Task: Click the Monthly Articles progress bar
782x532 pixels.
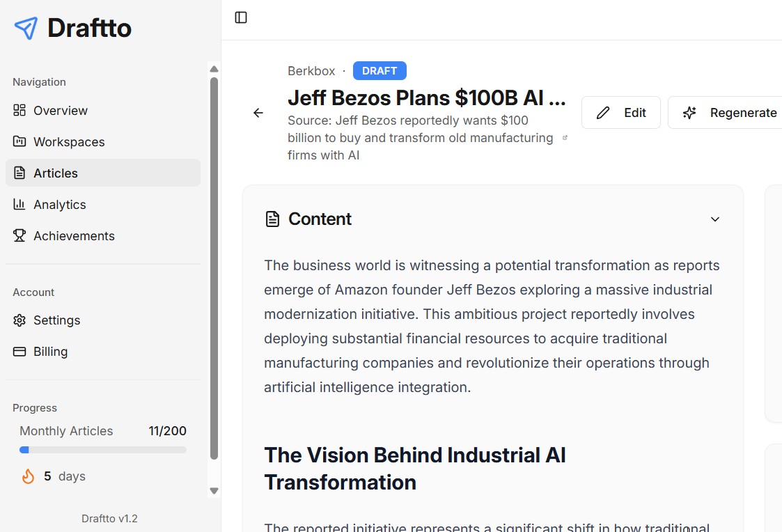Action: point(103,450)
